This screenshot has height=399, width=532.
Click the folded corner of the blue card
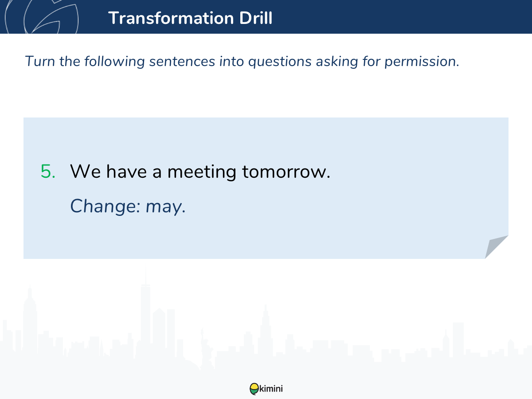click(497, 247)
